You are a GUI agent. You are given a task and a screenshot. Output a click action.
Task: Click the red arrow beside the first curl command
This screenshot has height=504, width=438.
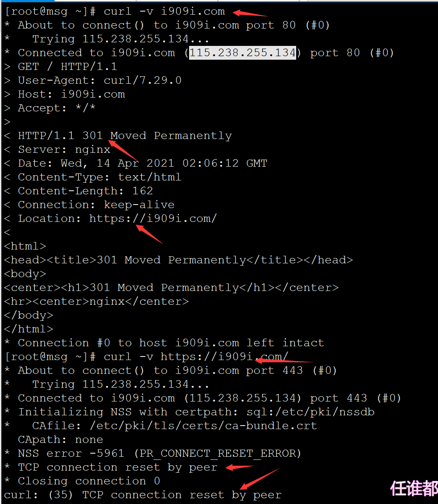click(x=250, y=13)
